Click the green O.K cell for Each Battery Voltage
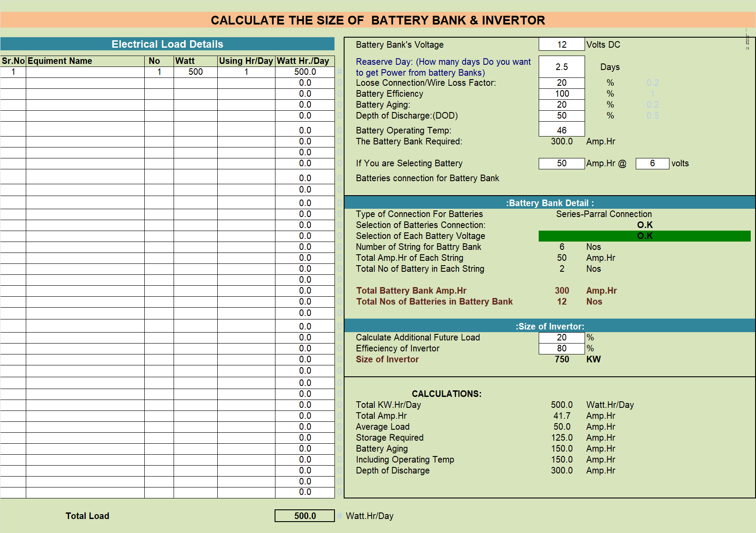Screen dimensions: 756x533 point(645,236)
